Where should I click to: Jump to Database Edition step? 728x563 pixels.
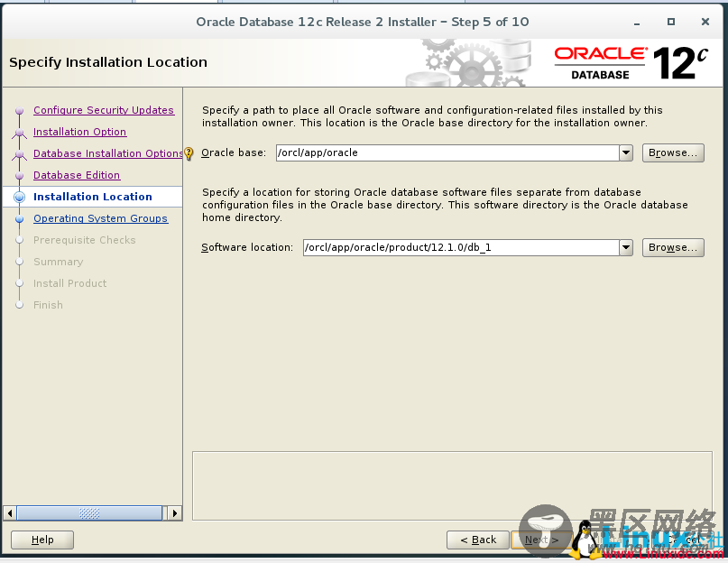coord(77,175)
